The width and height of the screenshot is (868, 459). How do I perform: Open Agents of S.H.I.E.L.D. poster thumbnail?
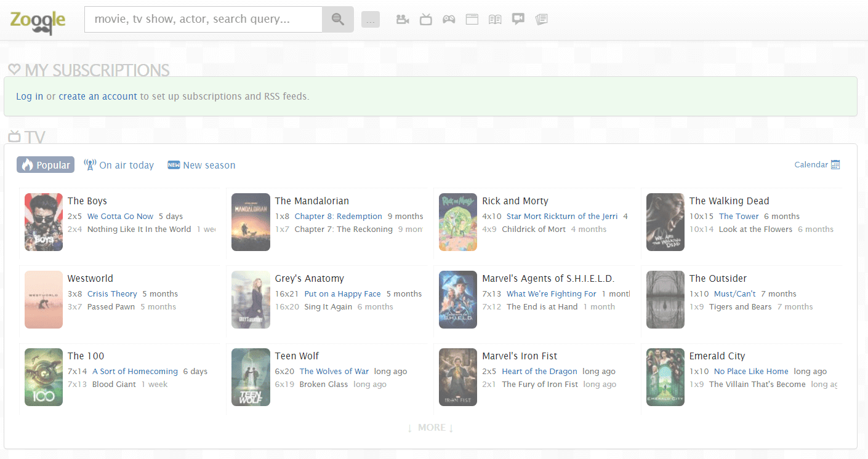(458, 300)
